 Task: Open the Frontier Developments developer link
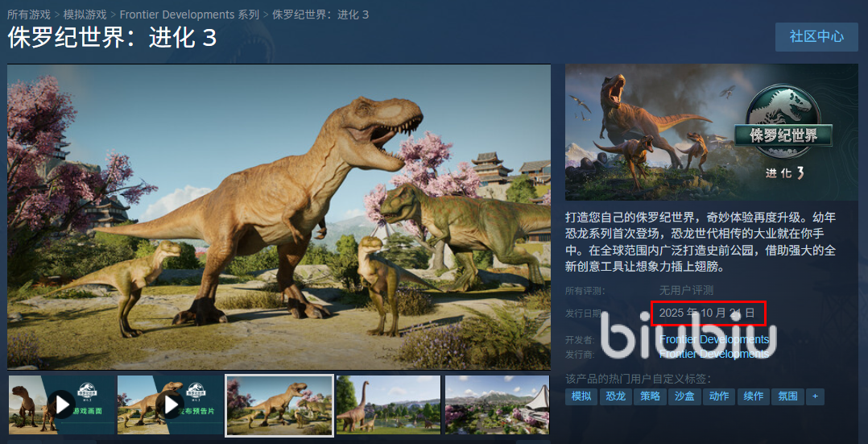coord(714,339)
